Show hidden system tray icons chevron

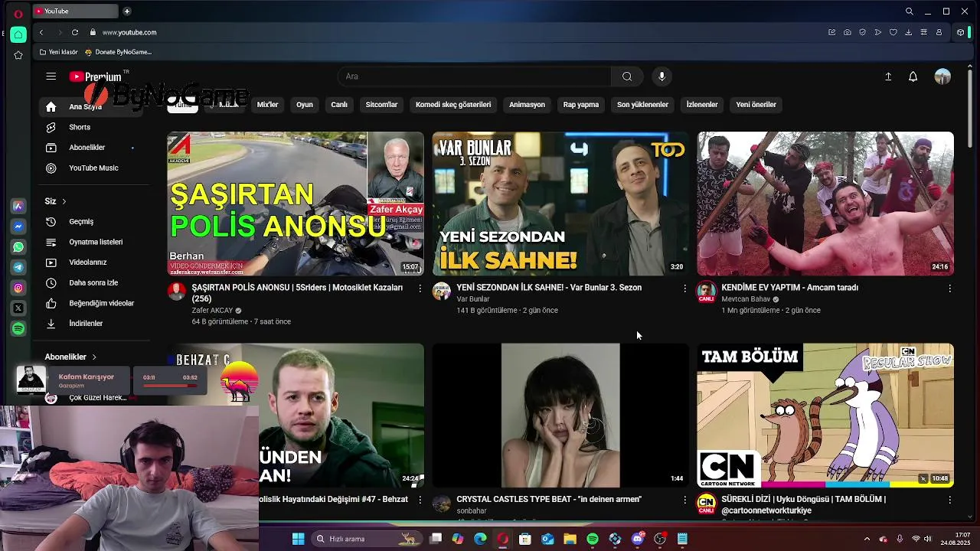coord(867,539)
